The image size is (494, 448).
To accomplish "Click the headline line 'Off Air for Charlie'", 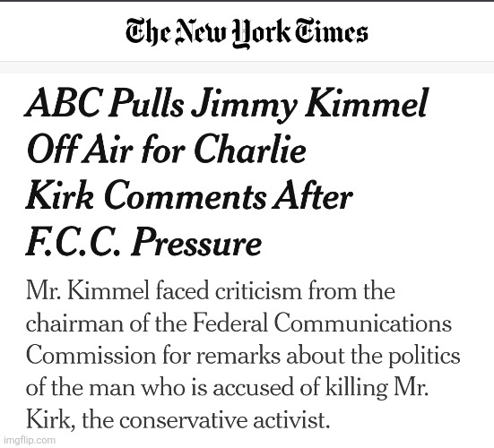I will [x=167, y=150].
